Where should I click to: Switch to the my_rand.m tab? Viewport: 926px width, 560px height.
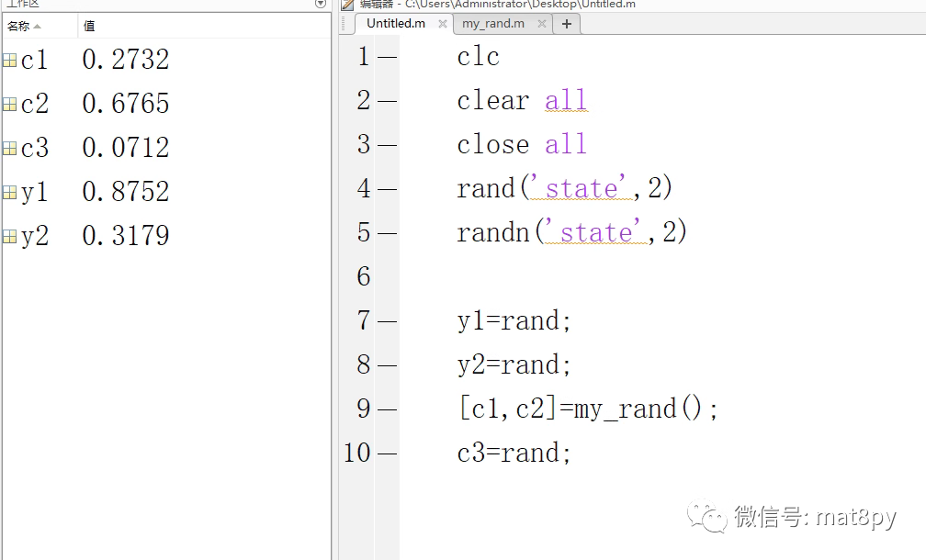pyautogui.click(x=493, y=24)
